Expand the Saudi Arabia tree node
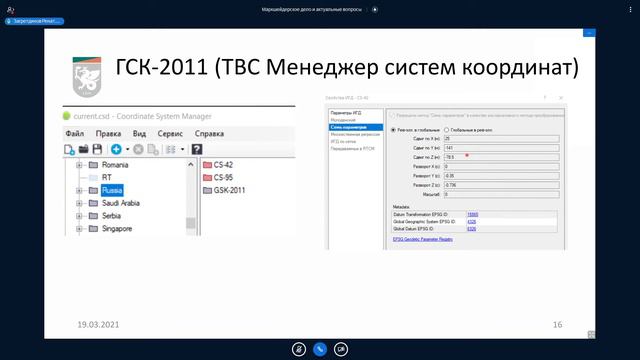 pos(79,203)
